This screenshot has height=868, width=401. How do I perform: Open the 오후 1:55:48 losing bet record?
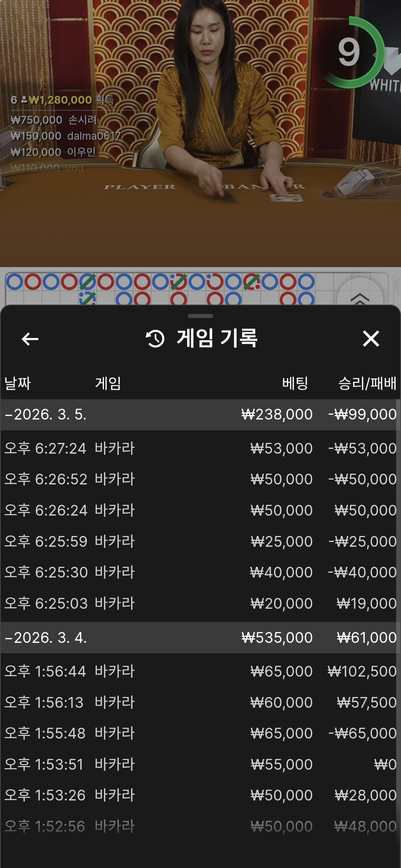point(200,733)
